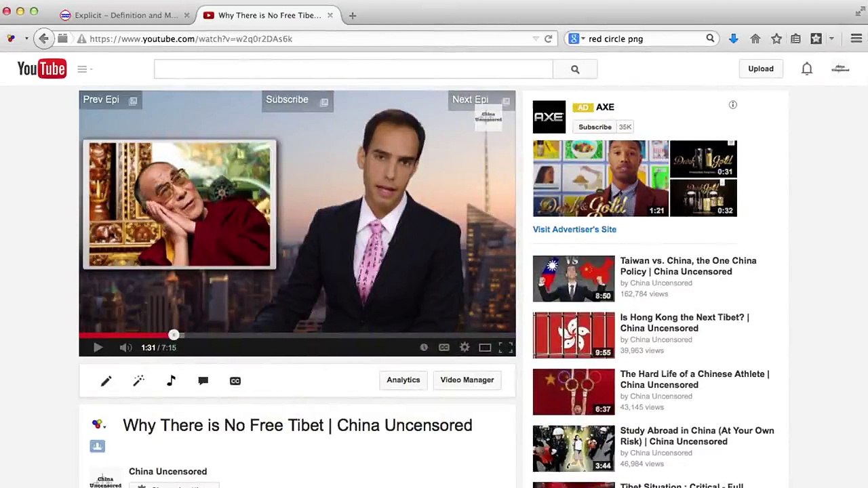Click the YouTube logo
The image size is (868, 488).
(42, 68)
